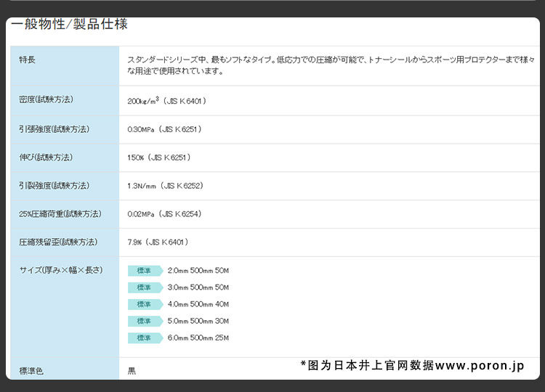Screen dimensions: 545x392
Task: Select the 4.0mm 500mm 40M size entry
Action: coord(198,304)
